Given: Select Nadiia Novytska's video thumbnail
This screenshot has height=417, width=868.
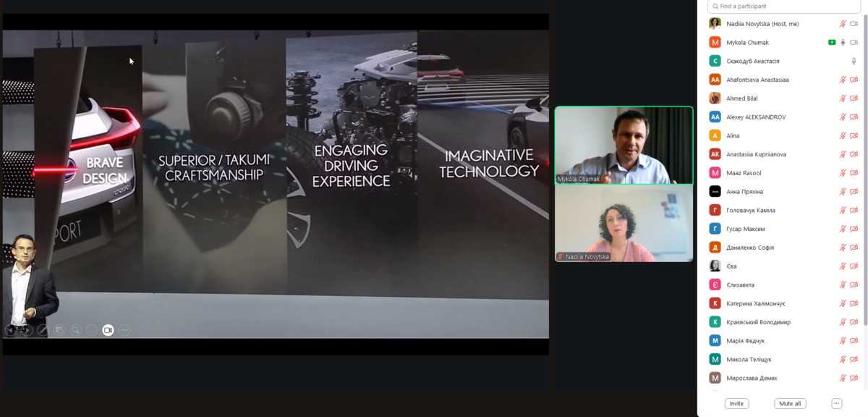Looking at the screenshot, I should (624, 223).
